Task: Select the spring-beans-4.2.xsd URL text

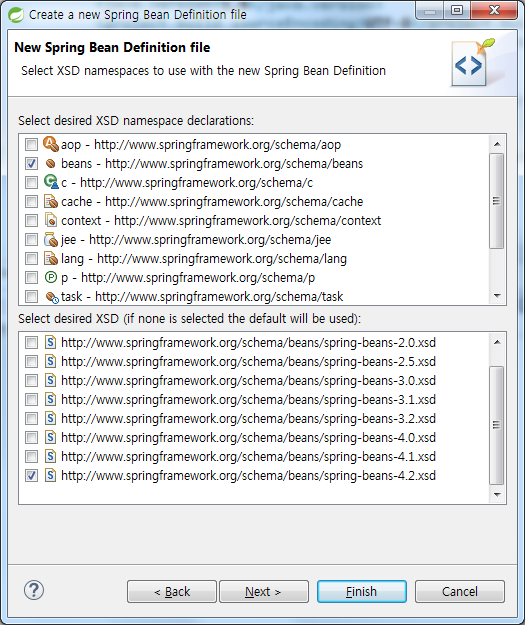Action: pos(248,476)
